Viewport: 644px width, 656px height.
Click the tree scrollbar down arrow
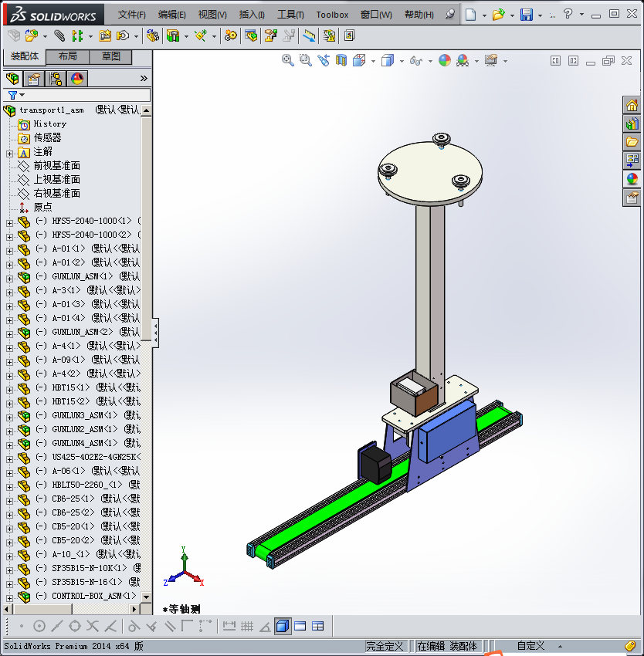[146, 597]
